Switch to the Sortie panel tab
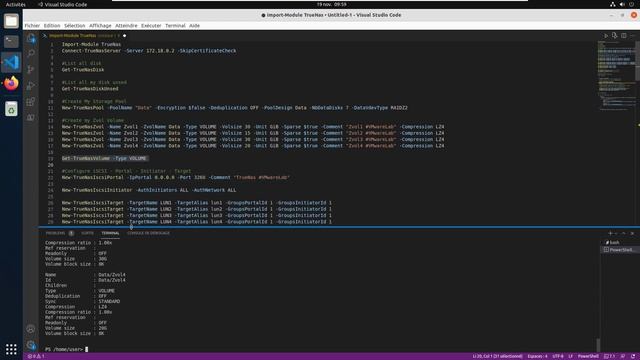This screenshot has width=640, height=360. (87, 233)
